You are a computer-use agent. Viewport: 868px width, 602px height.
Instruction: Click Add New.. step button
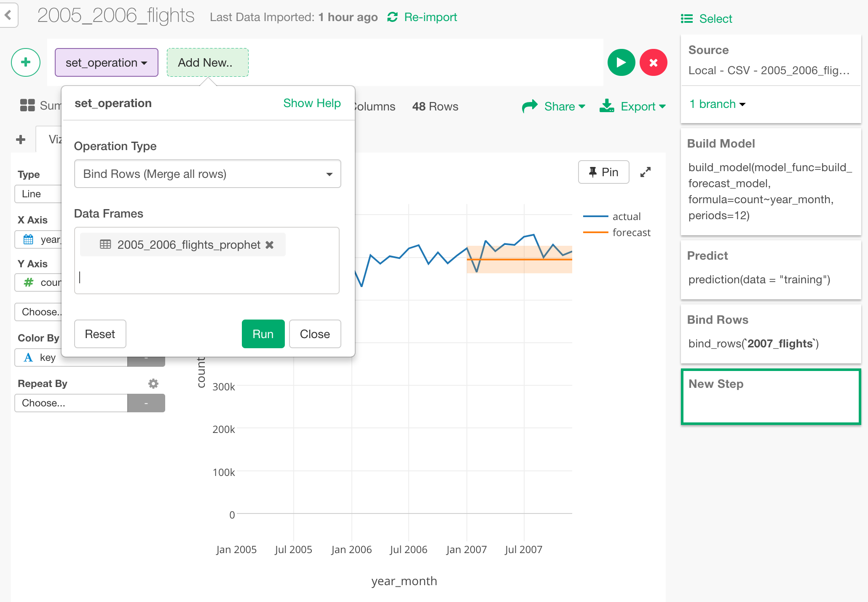pos(208,62)
